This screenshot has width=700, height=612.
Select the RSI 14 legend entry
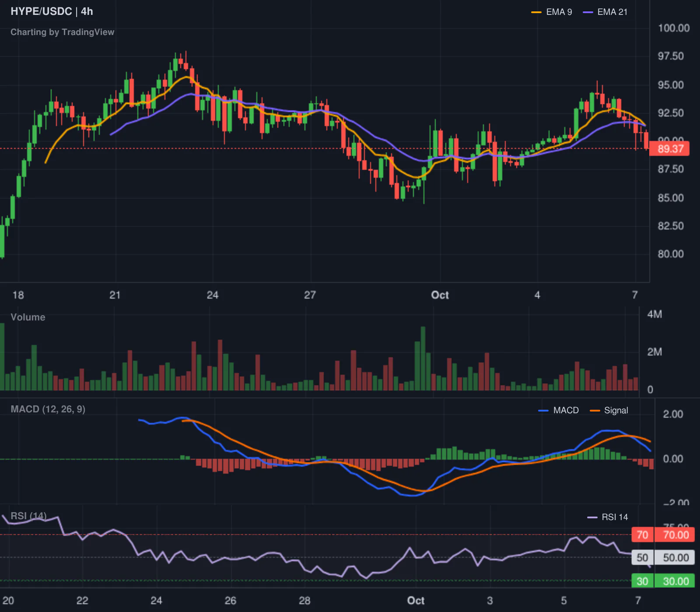(607, 517)
